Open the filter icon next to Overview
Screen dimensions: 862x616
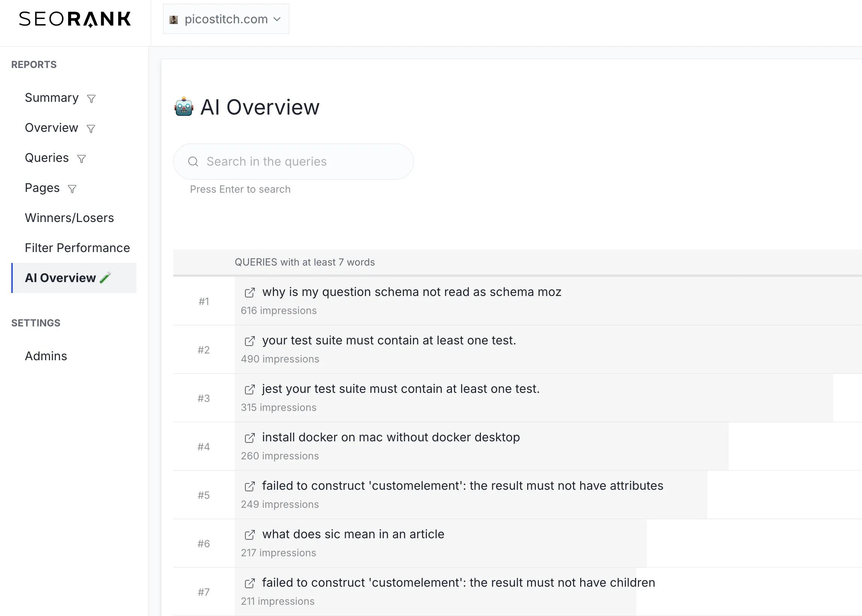(91, 128)
